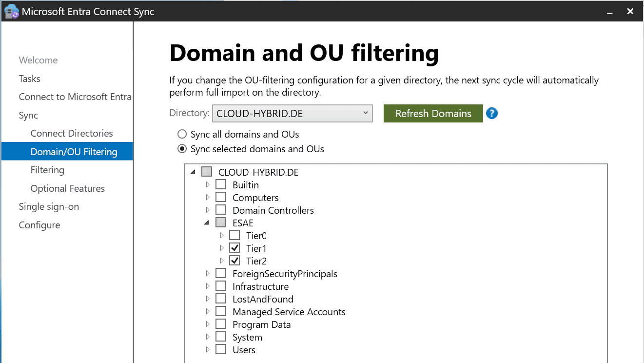Check the Tier0 checkbox
Image resolution: width=644 pixels, height=363 pixels.
click(234, 236)
